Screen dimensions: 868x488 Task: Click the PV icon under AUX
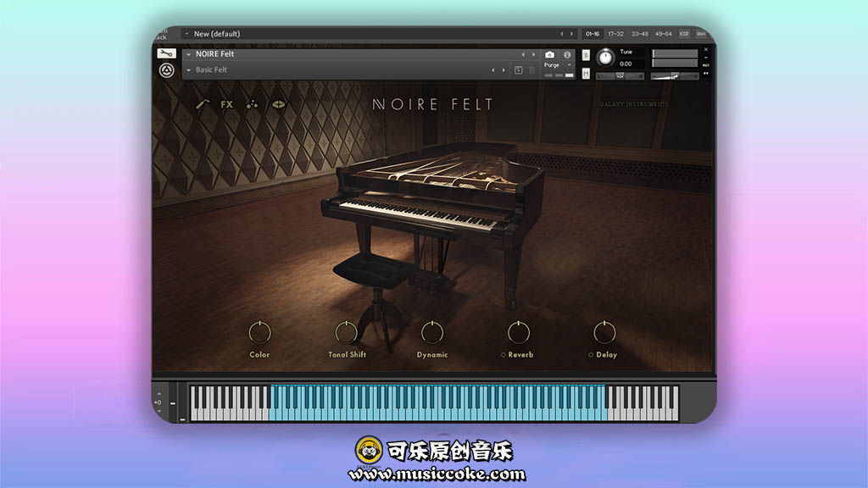click(706, 73)
